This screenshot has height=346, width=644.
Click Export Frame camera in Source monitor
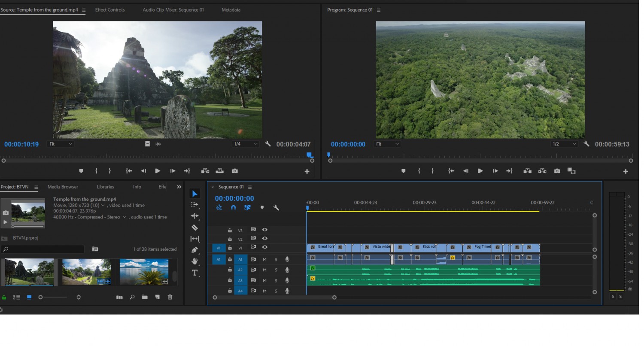click(x=234, y=171)
